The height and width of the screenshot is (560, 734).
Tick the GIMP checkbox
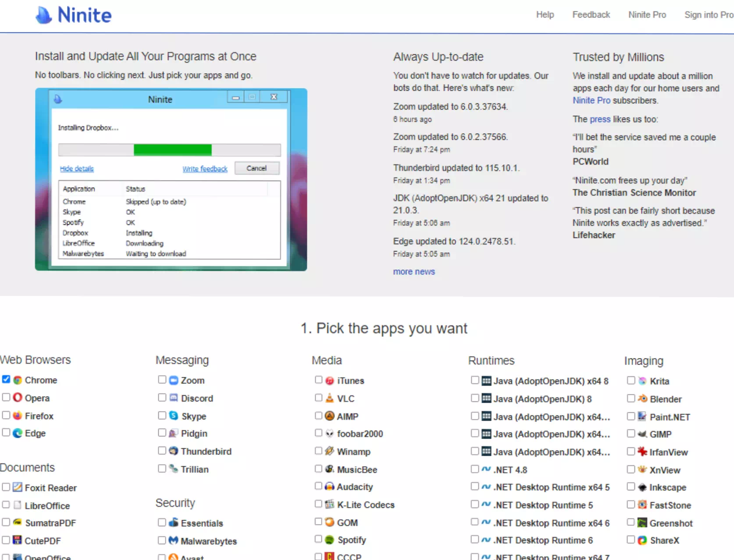point(631,433)
